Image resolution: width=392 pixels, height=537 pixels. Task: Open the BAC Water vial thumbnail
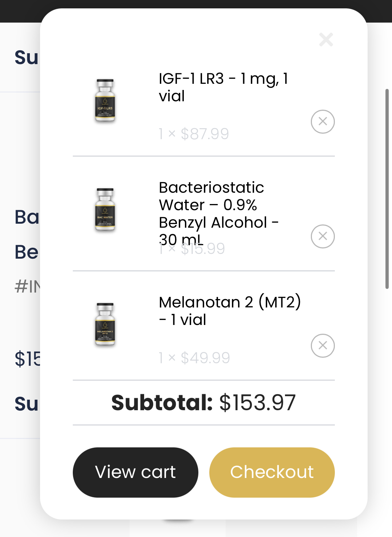tap(105, 210)
